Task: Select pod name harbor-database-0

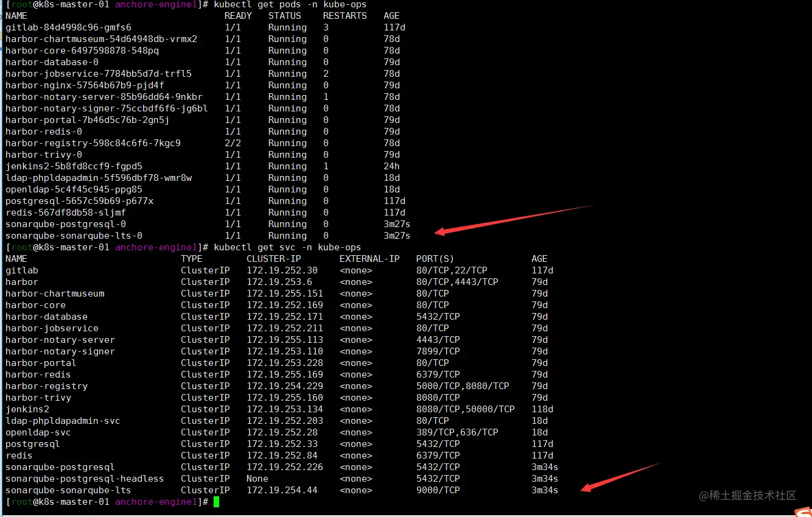Action: (x=52, y=62)
